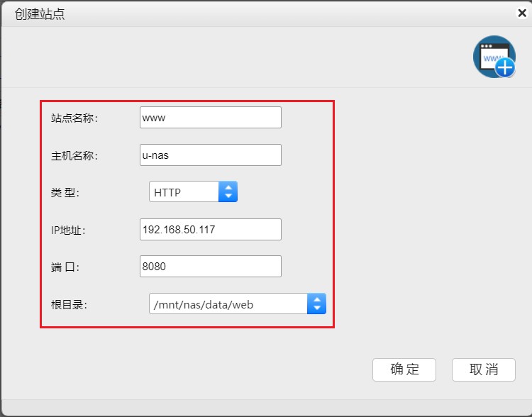Select the IP地址 field with 192.168.50.117
Screen dimensions: 532x417
click(211, 229)
